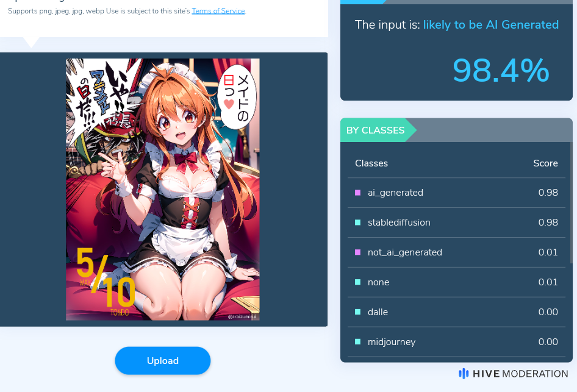The image size is (577, 392).
Task: Select the BY CLASSES tab header
Action: pos(375,130)
